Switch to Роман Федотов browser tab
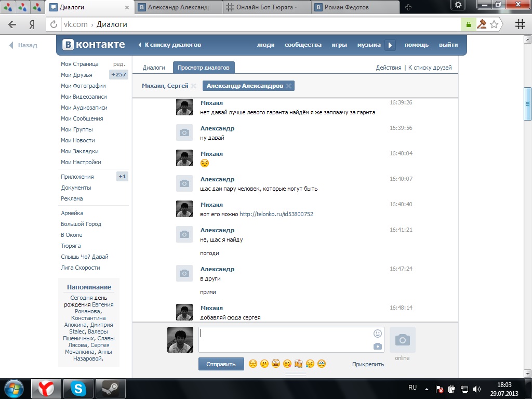The image size is (532, 399). click(x=355, y=7)
